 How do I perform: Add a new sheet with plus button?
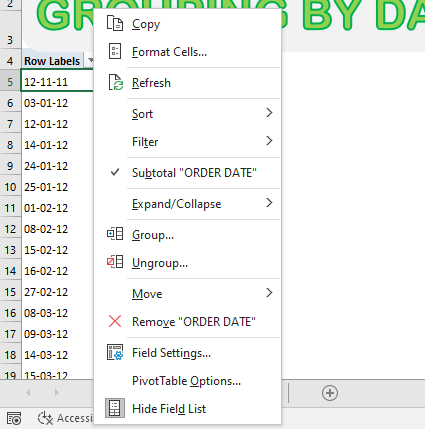point(330,393)
